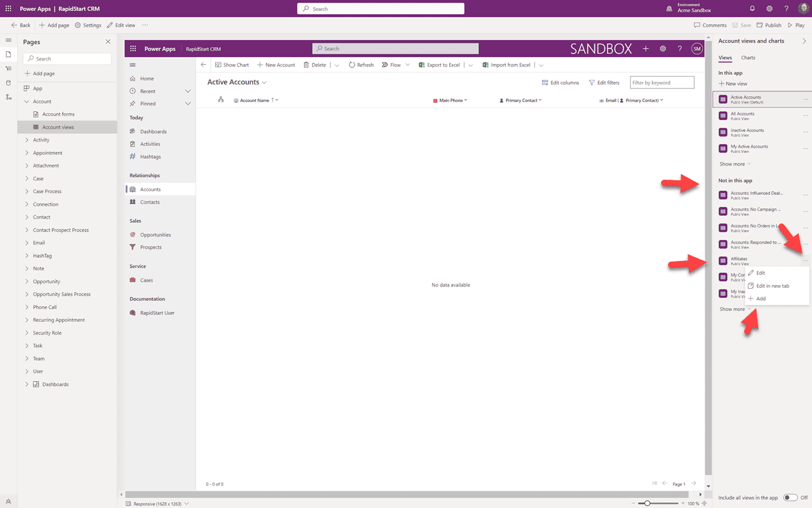
Task: Switch to the Charts tab
Action: 748,57
